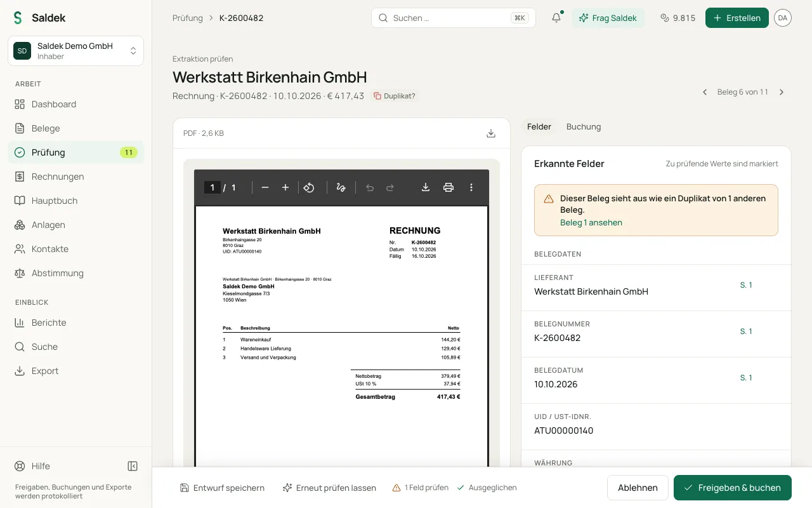
Task: Click Freigeben & buchen
Action: click(733, 488)
